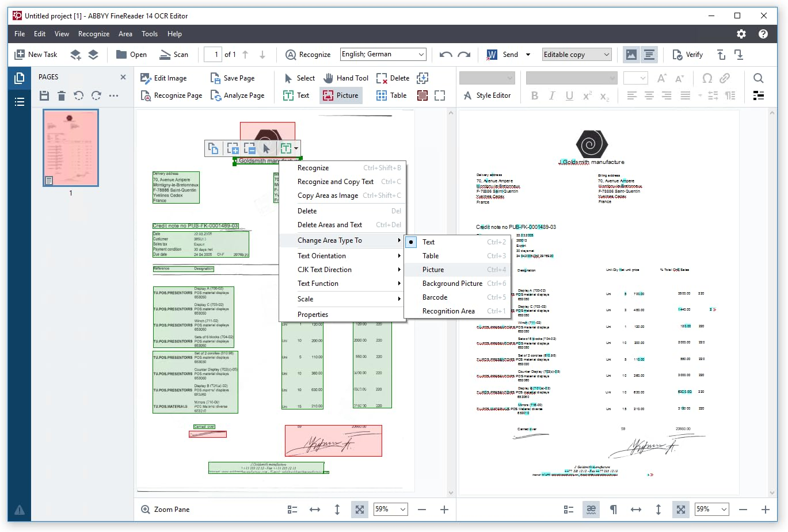Click the Picture area tool

point(341,95)
